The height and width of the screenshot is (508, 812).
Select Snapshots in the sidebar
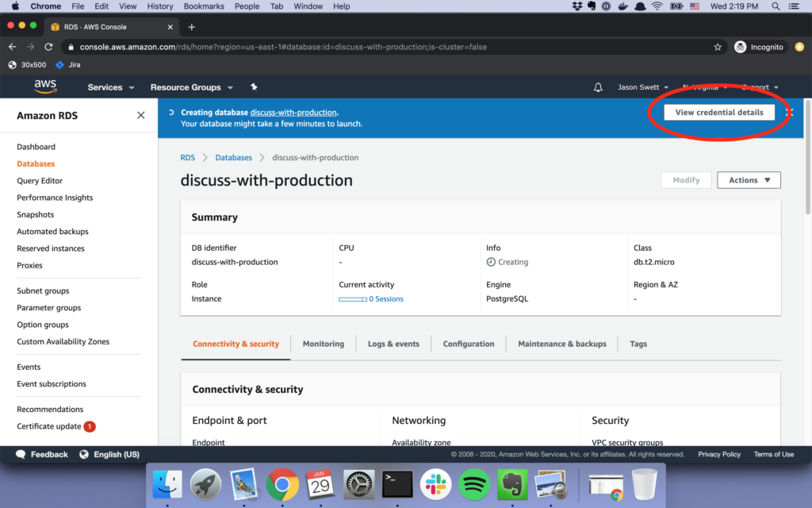[x=36, y=214]
